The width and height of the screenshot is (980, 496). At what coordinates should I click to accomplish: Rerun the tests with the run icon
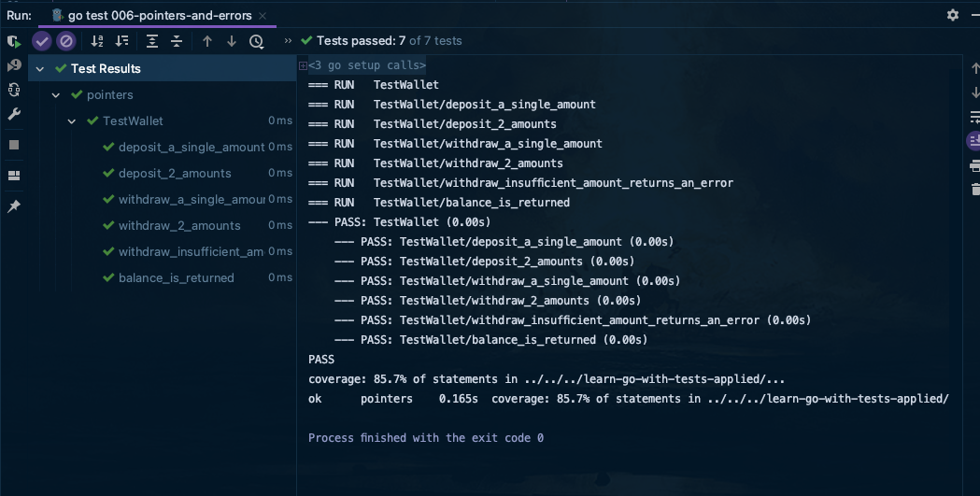click(14, 42)
